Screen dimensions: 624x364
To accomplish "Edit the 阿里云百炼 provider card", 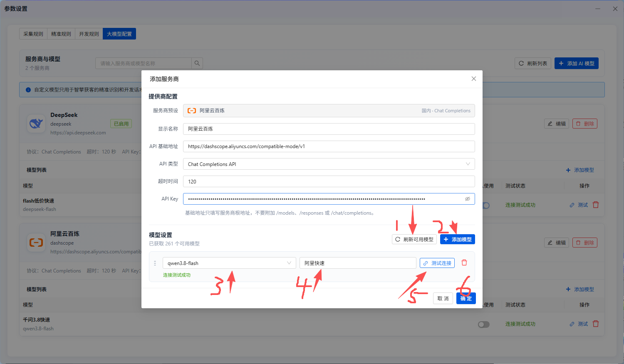I will pyautogui.click(x=557, y=243).
